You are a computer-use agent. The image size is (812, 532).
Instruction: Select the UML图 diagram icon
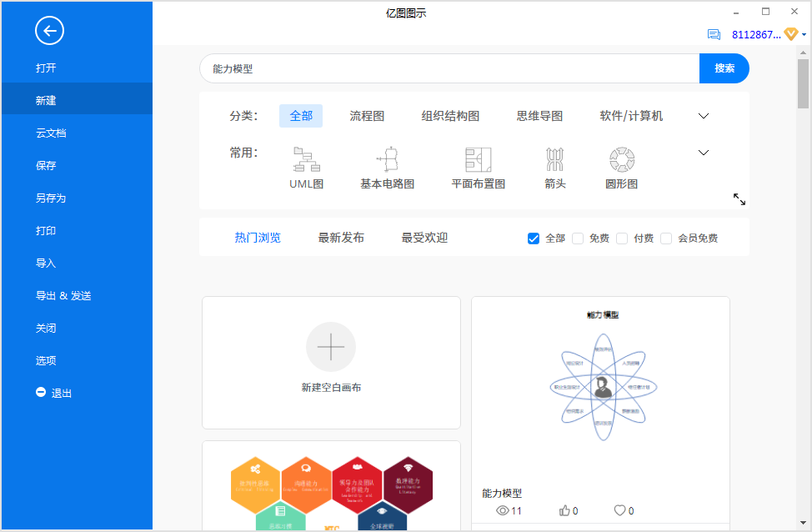(306, 158)
